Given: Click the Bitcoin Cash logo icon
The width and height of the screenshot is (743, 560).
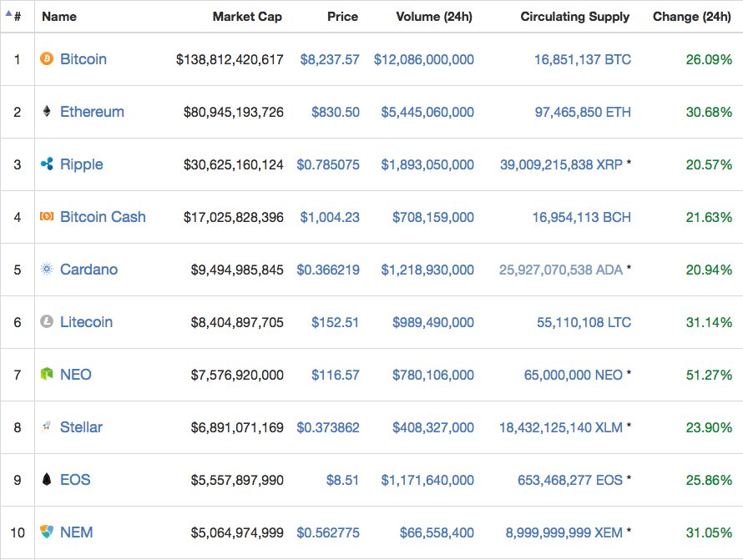Looking at the screenshot, I should tap(47, 216).
